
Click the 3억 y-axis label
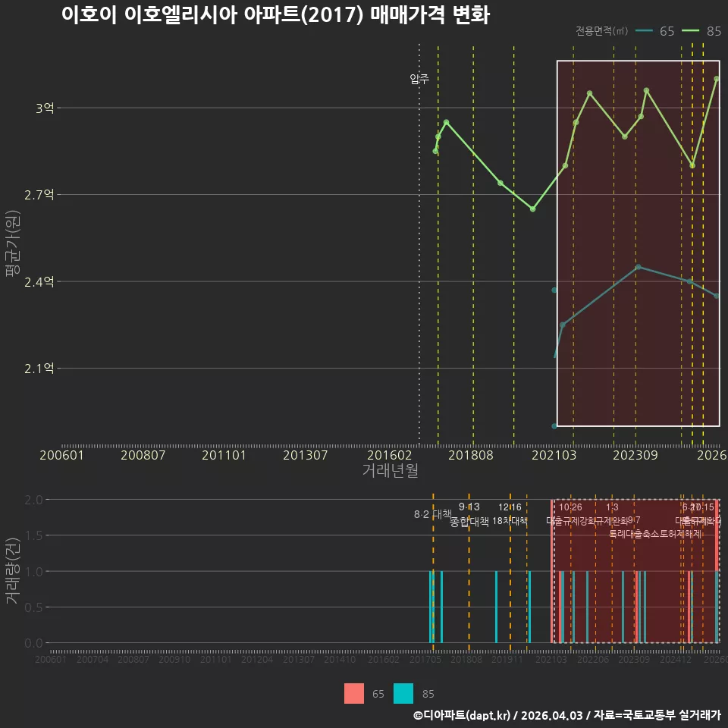[45, 108]
